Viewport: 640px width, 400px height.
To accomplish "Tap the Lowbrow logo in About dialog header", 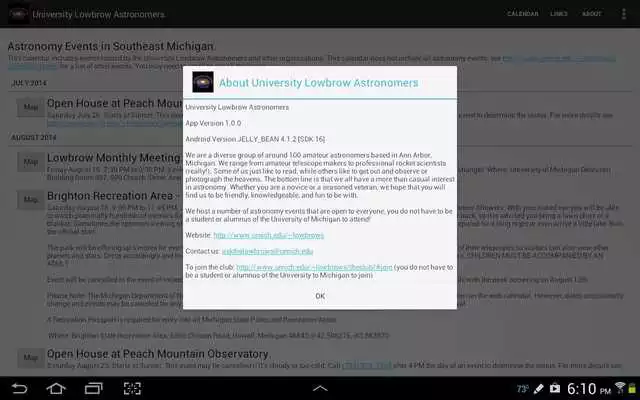I will coord(203,82).
